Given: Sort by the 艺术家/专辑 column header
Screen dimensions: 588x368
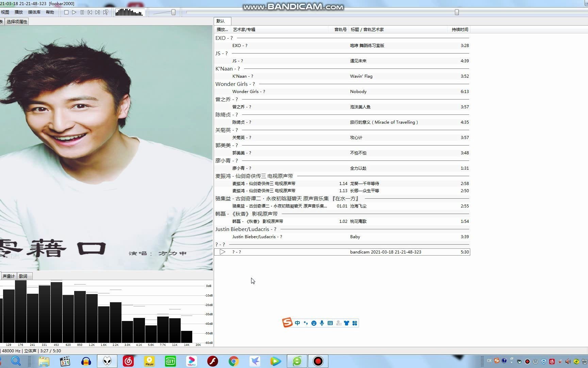Looking at the screenshot, I should pyautogui.click(x=279, y=30).
